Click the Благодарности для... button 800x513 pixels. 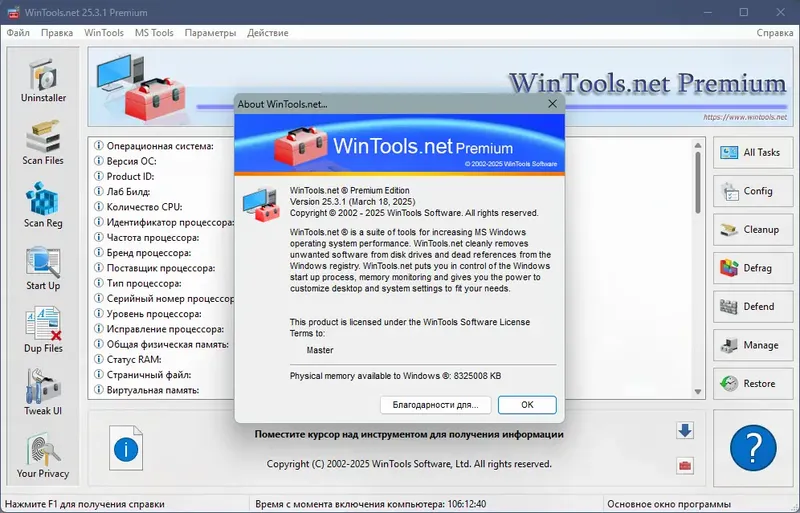coord(435,405)
